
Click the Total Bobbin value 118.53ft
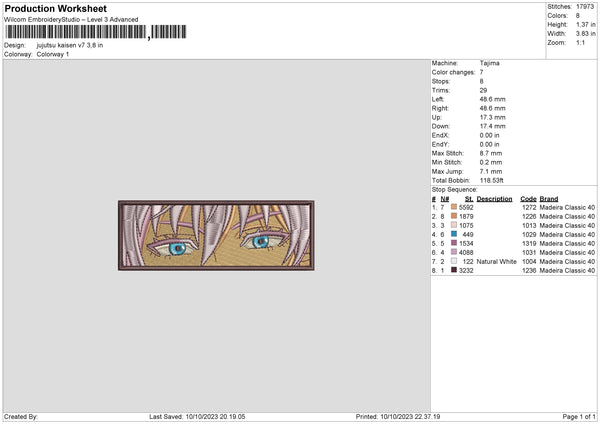(491, 180)
